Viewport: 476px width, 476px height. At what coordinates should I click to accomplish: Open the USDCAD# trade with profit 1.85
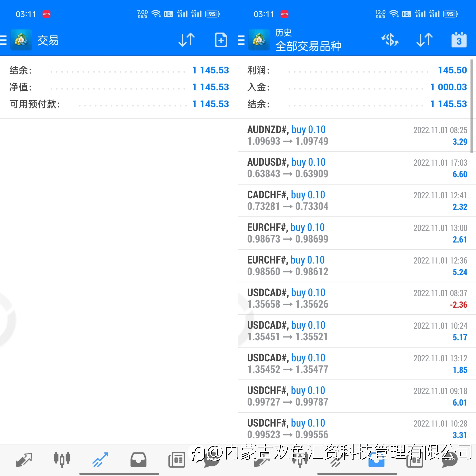pyautogui.click(x=357, y=364)
